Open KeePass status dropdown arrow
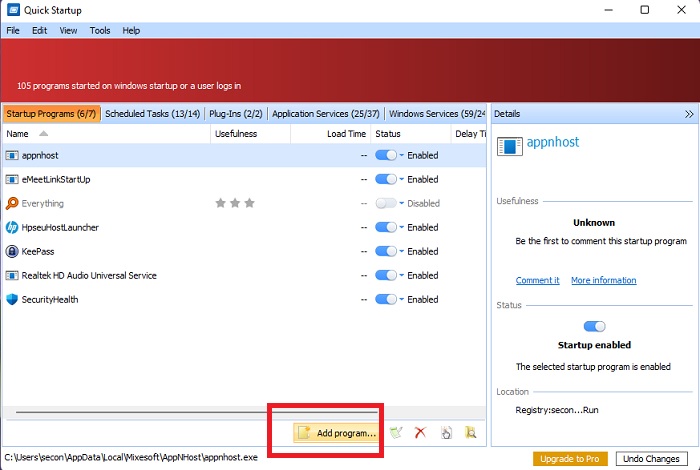 coord(401,251)
